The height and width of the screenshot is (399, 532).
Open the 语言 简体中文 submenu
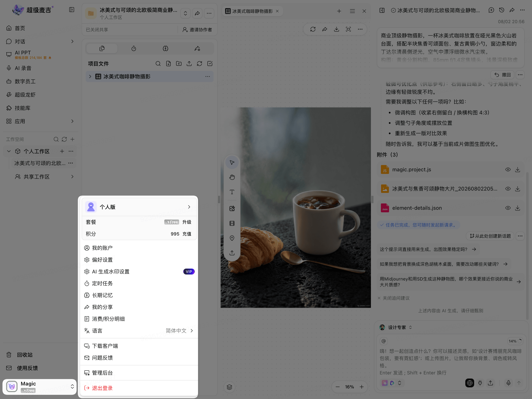pos(139,331)
